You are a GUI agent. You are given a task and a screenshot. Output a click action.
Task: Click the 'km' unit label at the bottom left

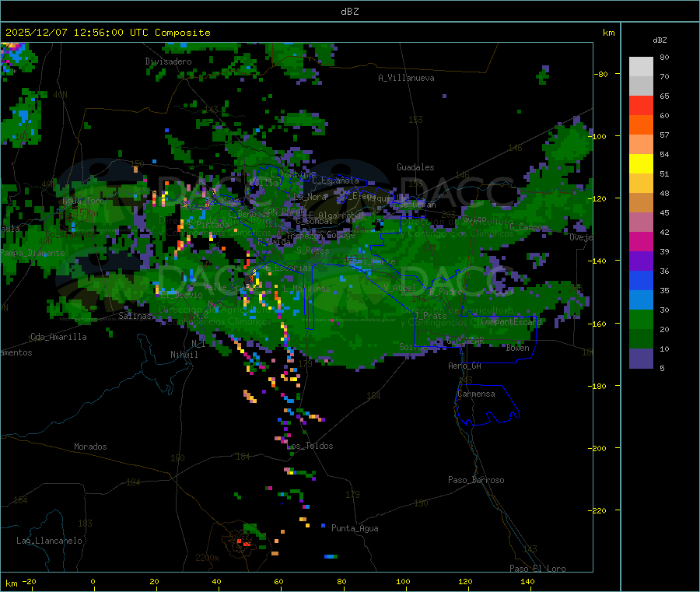pyautogui.click(x=12, y=583)
